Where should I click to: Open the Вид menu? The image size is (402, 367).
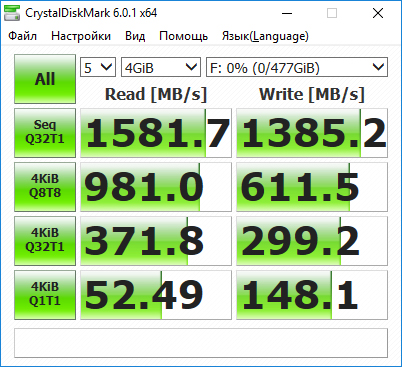135,36
